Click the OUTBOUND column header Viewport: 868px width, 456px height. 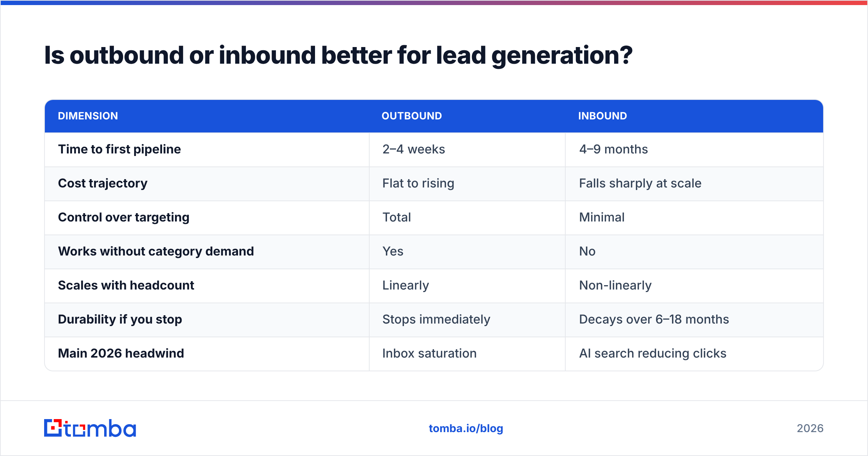[412, 116]
